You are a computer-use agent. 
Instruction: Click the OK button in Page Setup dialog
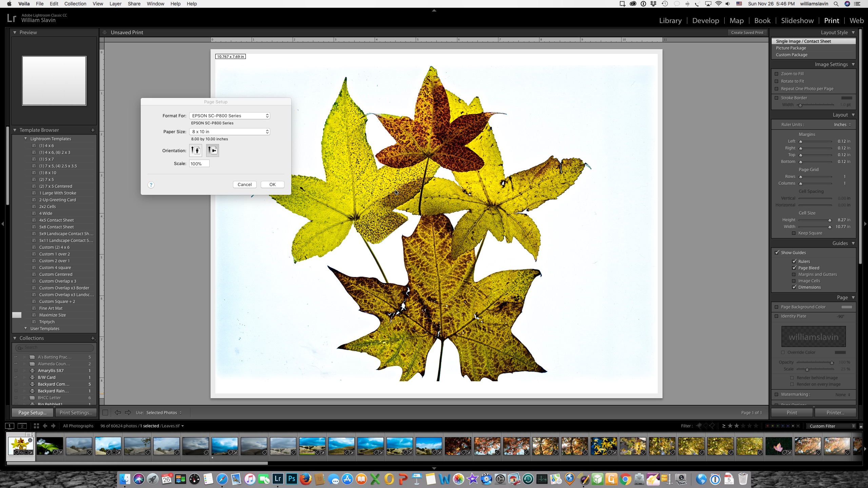273,184
